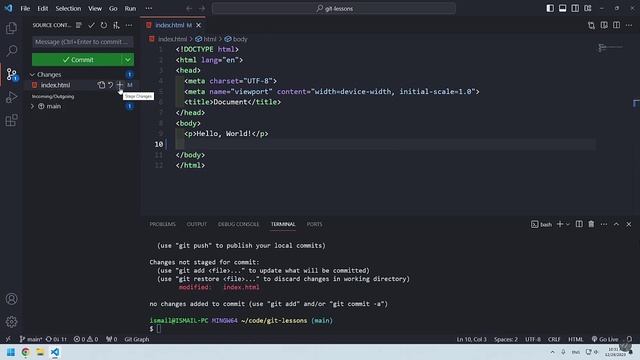Image resolution: width=640 pixels, height=360 pixels.
Task: Change HTML language mode in status bar
Action: pos(576,339)
